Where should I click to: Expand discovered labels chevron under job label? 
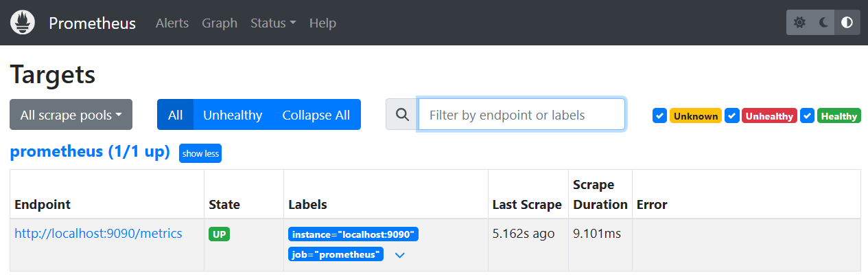(400, 255)
